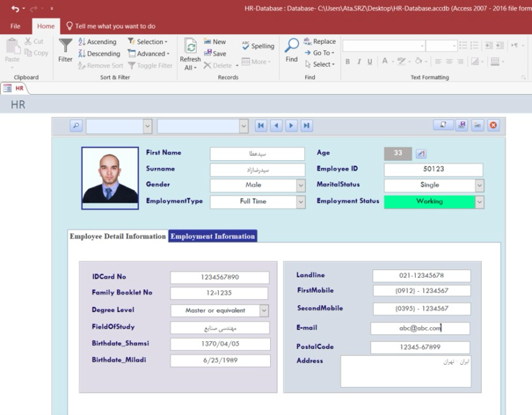This screenshot has height=415, width=532.
Task: Open the File menu
Action: (15, 26)
